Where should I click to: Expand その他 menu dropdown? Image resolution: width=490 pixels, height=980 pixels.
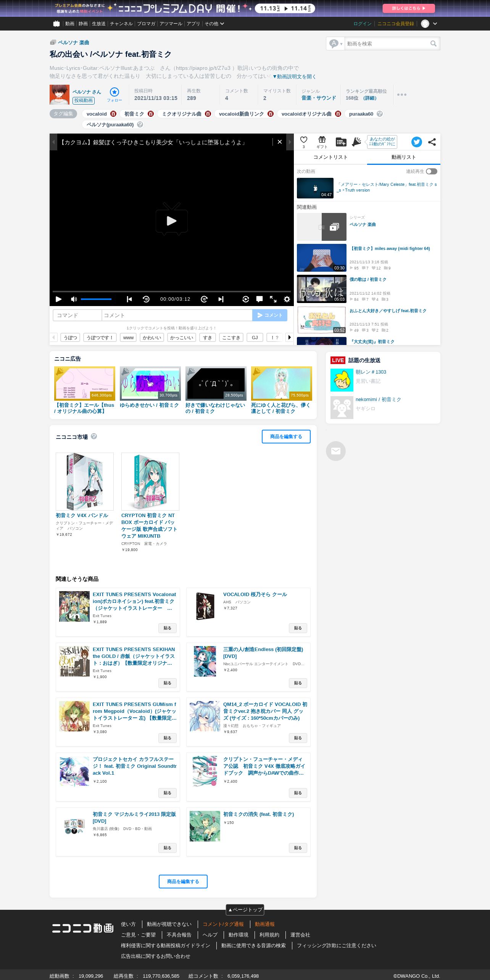[x=214, y=24]
